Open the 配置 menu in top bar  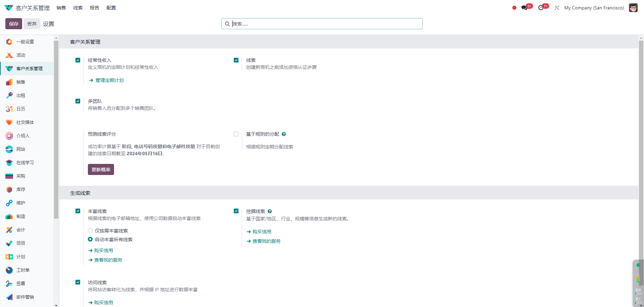pos(111,8)
